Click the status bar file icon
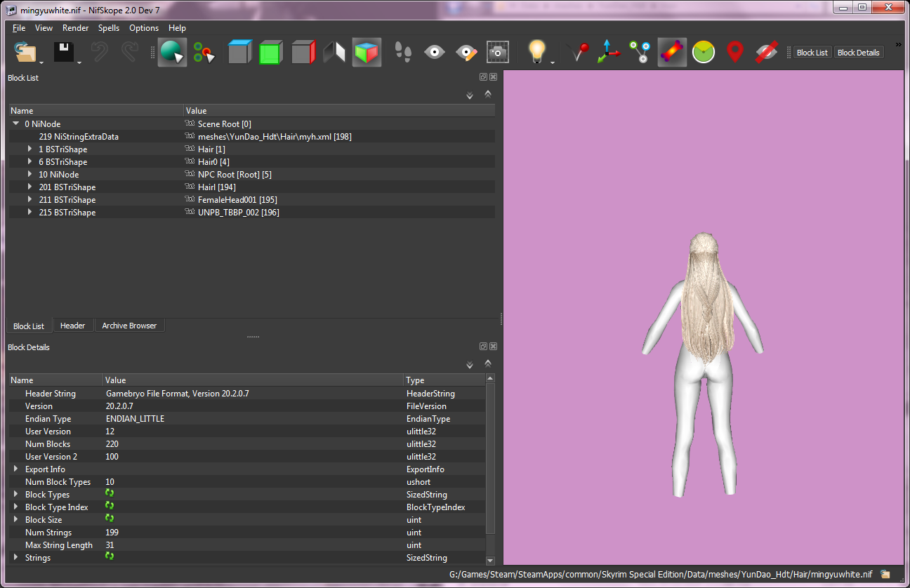 [x=885, y=574]
